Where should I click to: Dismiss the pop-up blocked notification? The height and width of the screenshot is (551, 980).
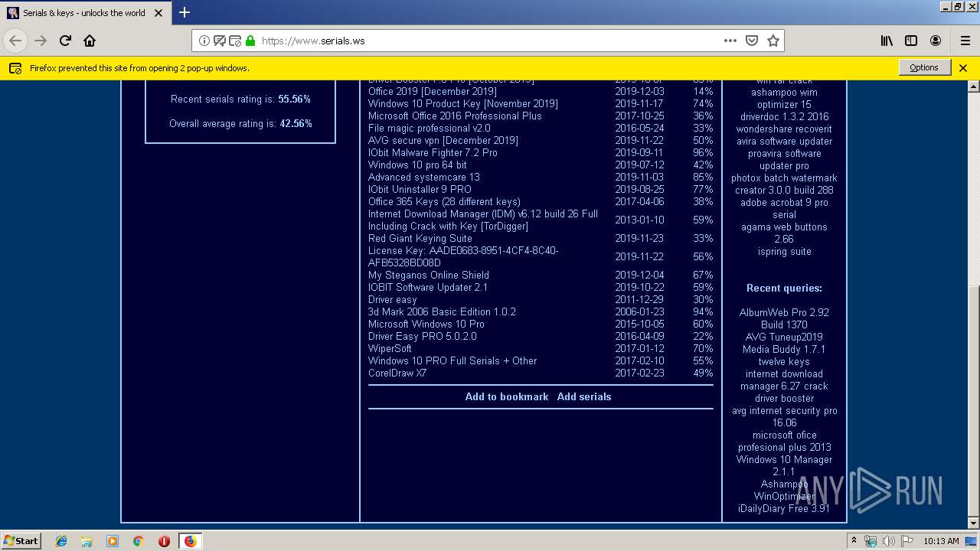[x=963, y=68]
